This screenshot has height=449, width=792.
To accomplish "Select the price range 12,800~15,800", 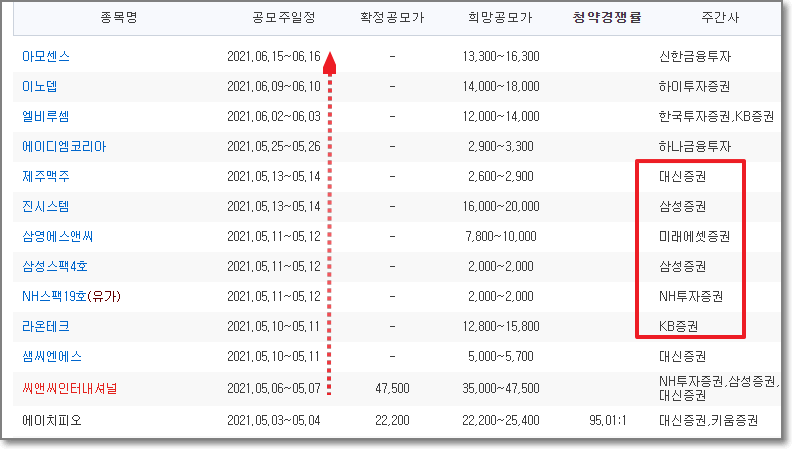I will click(501, 326).
